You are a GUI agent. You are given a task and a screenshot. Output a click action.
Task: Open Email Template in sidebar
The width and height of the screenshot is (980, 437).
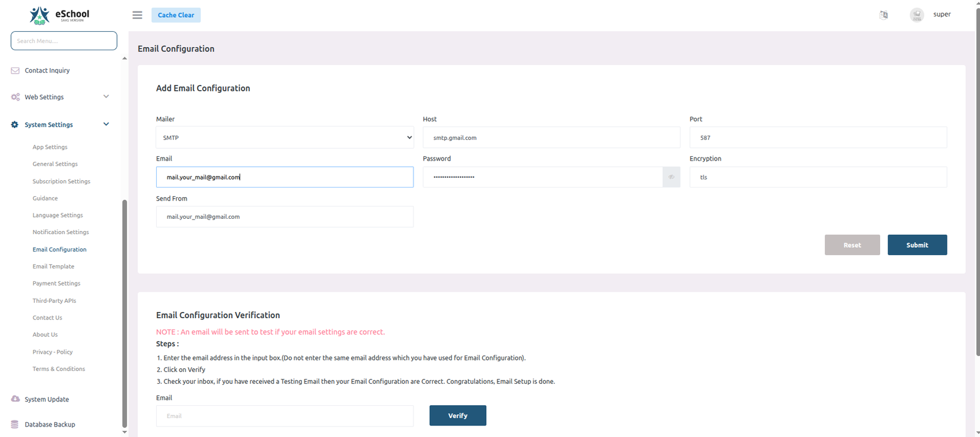click(53, 267)
